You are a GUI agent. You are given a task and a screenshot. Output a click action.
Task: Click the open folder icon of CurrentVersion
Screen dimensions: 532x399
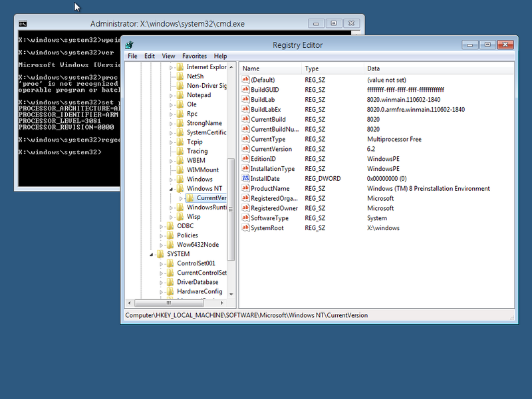(x=190, y=198)
